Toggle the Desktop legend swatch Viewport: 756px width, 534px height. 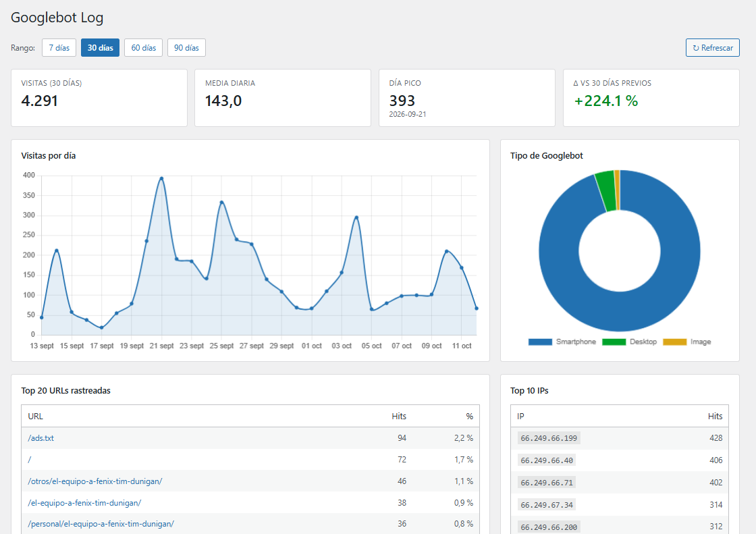pos(614,342)
